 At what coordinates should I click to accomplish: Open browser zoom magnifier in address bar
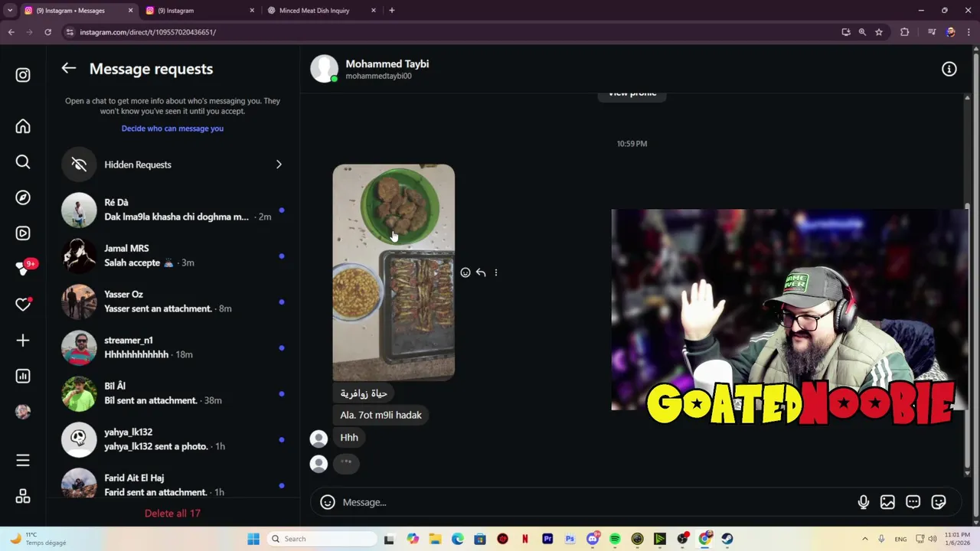862,32
